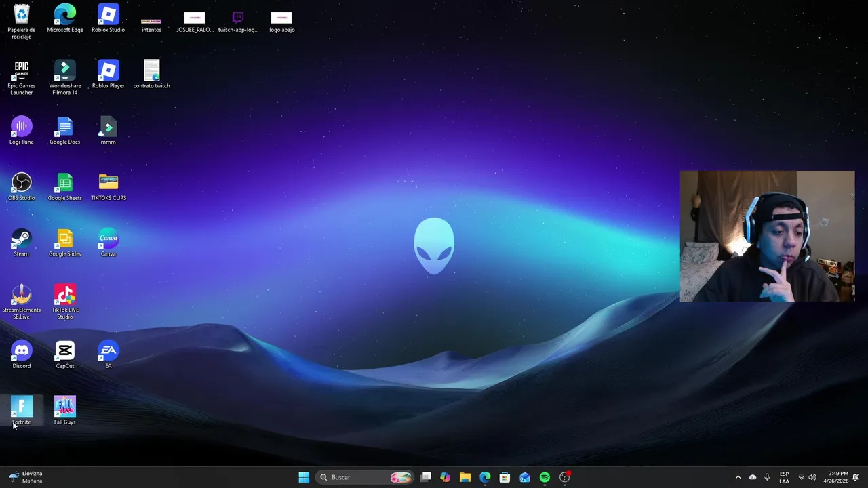The image size is (868, 488).
Task: Open the 7:49 PM clock and calendar
Action: pos(835,477)
